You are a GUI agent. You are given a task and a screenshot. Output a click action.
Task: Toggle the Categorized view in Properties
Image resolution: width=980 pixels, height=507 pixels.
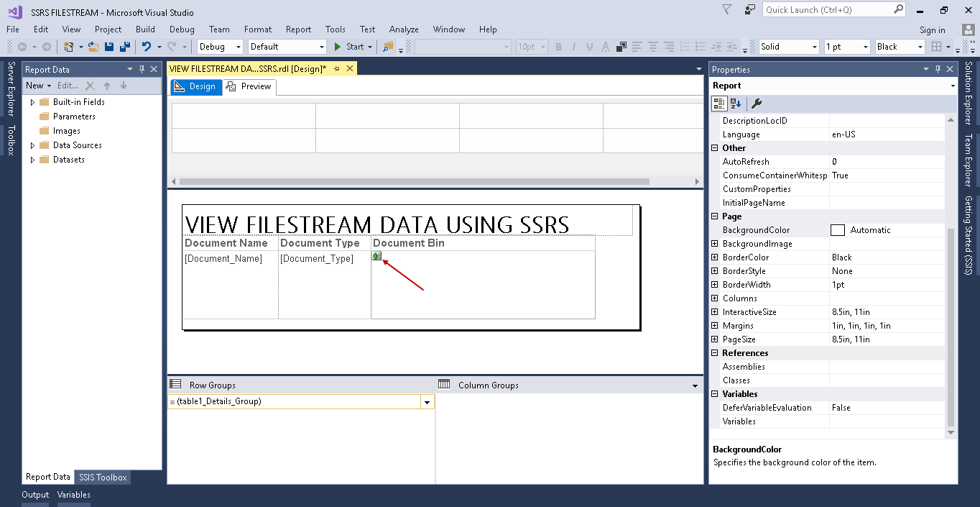[719, 104]
